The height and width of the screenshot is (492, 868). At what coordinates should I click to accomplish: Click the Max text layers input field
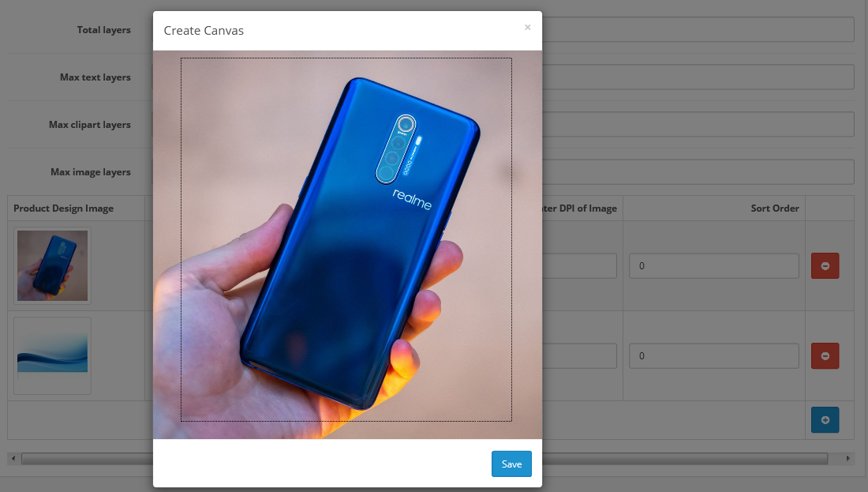point(698,77)
